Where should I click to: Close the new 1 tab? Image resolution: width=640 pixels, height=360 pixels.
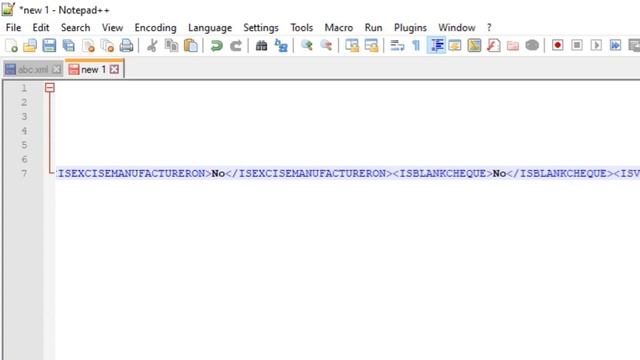pos(114,69)
